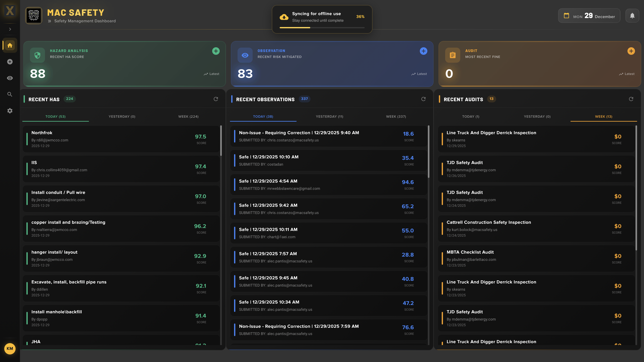Add new Hazard Analysis with green plus
The height and width of the screenshot is (362, 644).
pos(216,51)
